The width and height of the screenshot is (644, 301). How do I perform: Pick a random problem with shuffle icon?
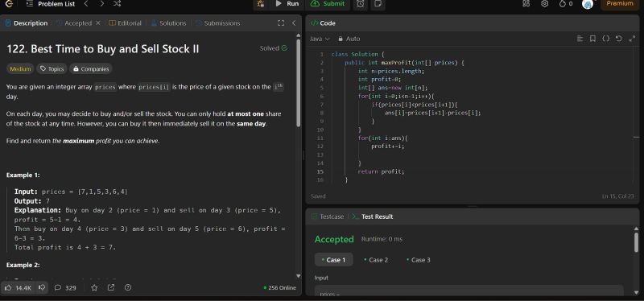pyautogui.click(x=117, y=4)
